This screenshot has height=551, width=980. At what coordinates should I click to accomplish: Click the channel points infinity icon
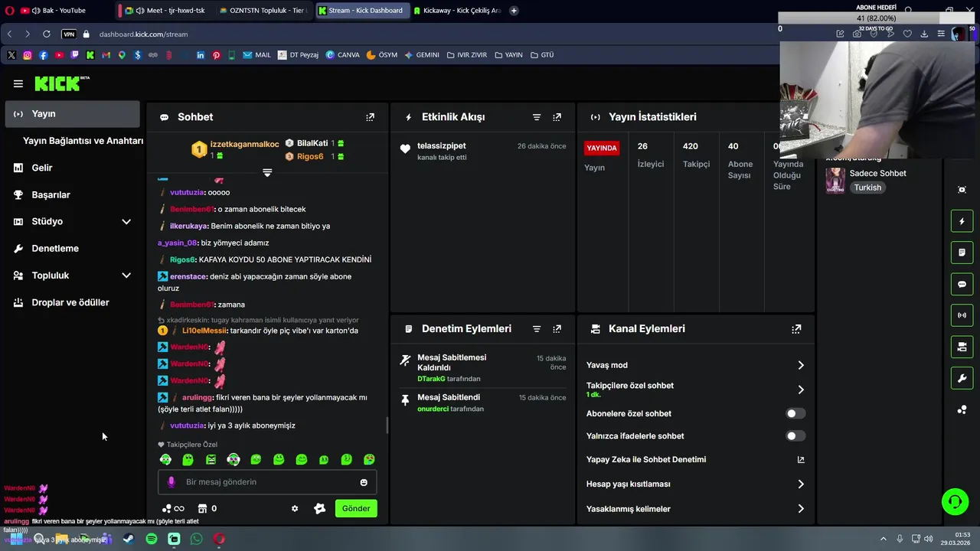(173, 509)
